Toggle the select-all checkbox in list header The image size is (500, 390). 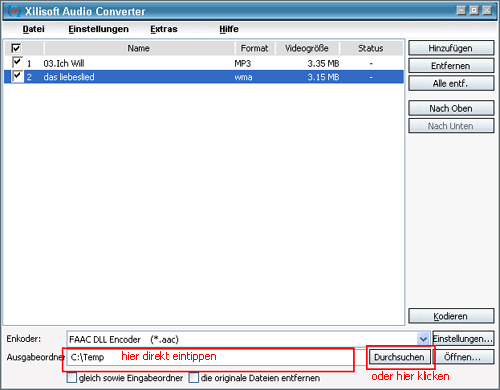pyautogui.click(x=16, y=48)
